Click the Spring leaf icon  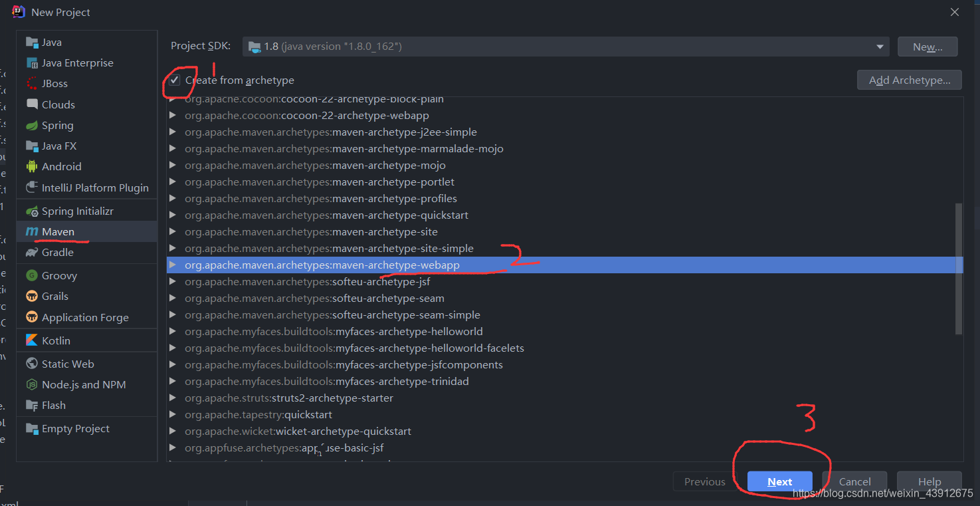click(x=32, y=126)
